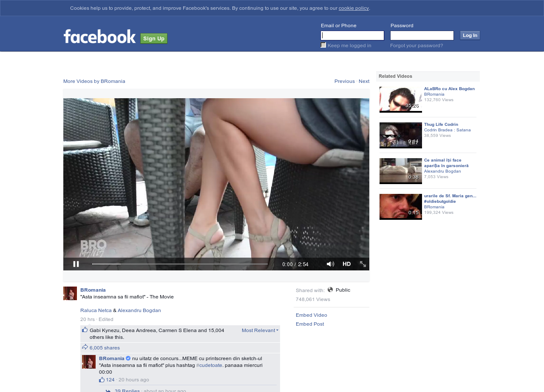Screen dimensions: 544x392
Task: Click the Edited label on post
Action: (x=106, y=319)
